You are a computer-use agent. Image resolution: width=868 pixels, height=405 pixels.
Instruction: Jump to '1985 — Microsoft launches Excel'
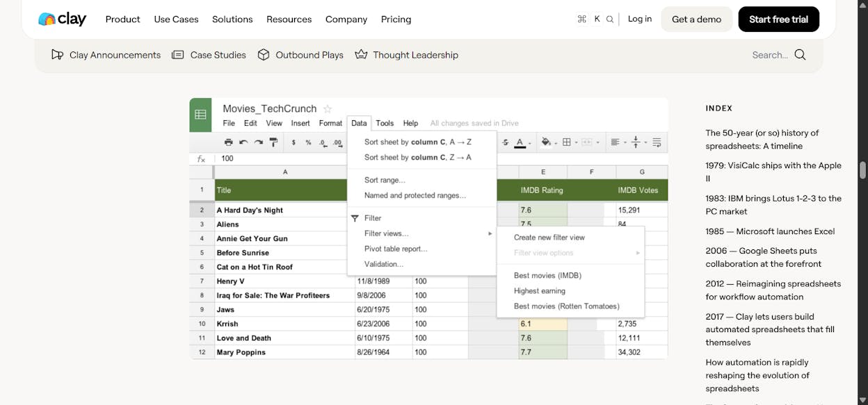(x=770, y=231)
